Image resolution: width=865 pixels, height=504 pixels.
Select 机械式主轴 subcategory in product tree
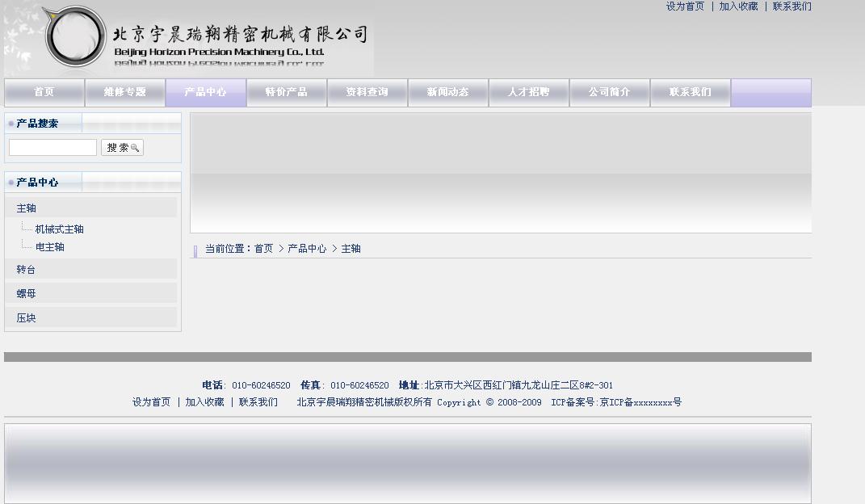coord(59,229)
